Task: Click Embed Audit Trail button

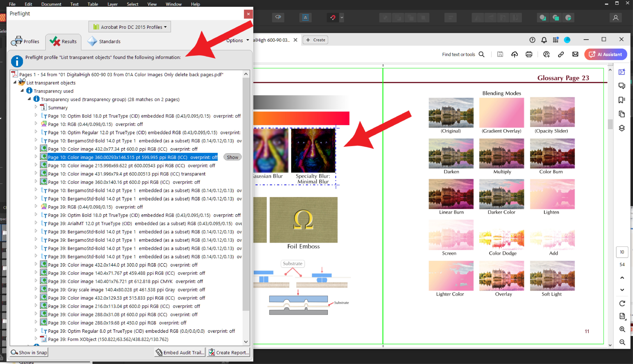Action: (180, 352)
